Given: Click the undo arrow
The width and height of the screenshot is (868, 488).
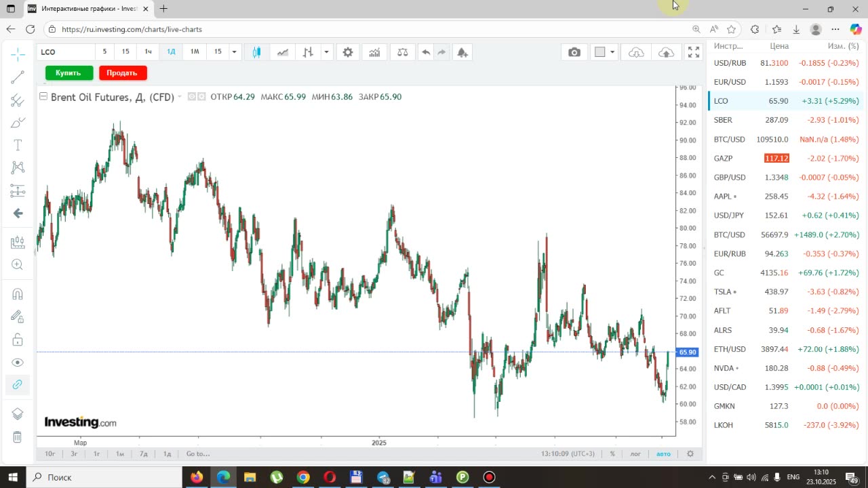Looking at the screenshot, I should click(425, 52).
